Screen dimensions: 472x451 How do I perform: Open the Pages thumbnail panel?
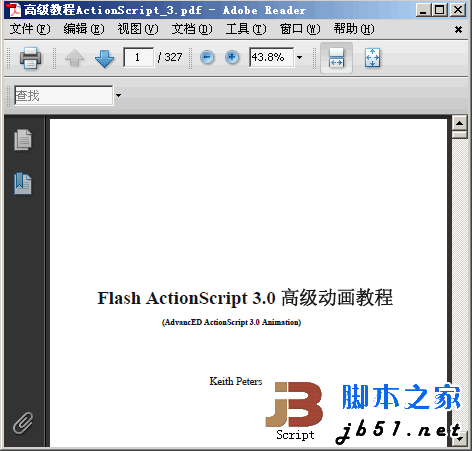tap(23, 140)
